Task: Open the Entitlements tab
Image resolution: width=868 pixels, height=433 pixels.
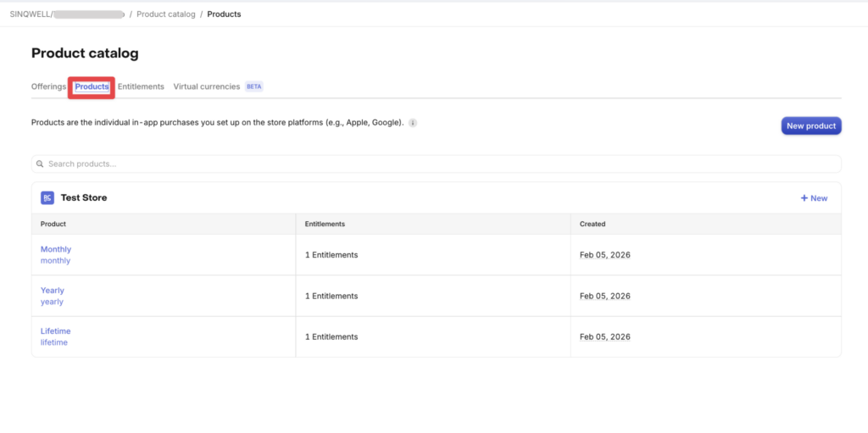Action: [x=141, y=86]
